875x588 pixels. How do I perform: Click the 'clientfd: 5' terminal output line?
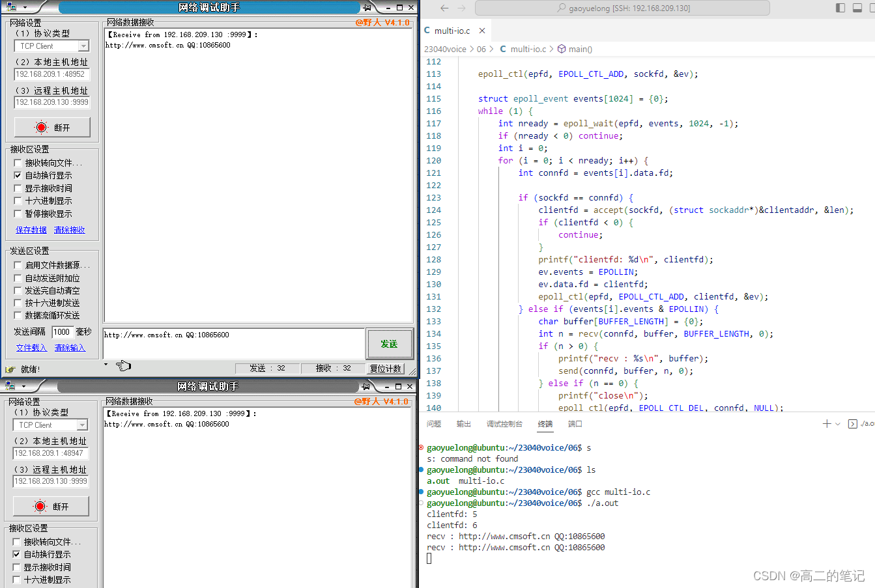452,514
